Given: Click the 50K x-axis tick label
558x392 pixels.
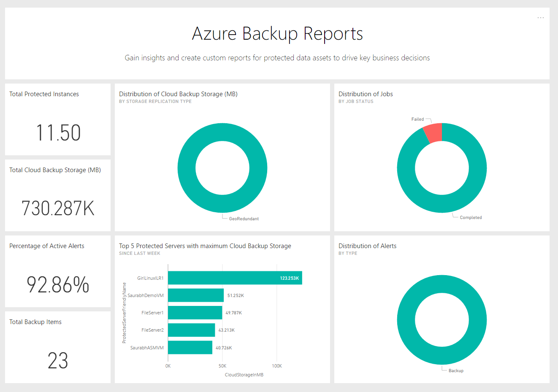Looking at the screenshot, I should click(x=222, y=366).
